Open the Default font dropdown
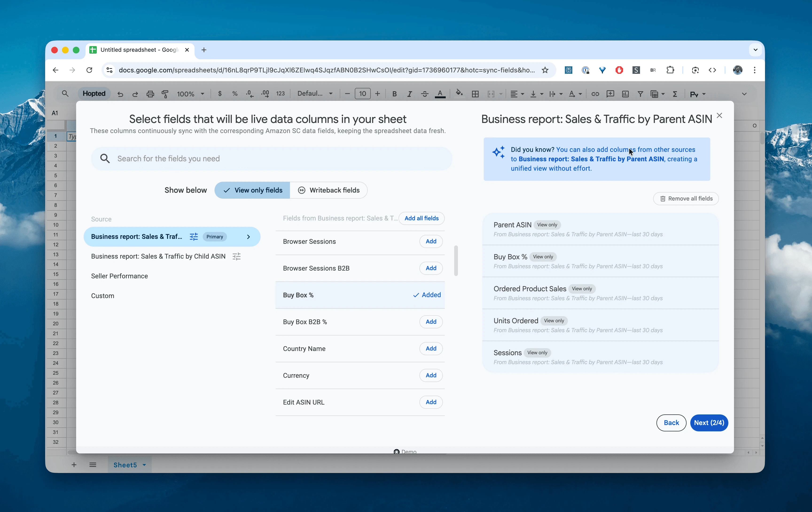812x512 pixels. point(315,94)
